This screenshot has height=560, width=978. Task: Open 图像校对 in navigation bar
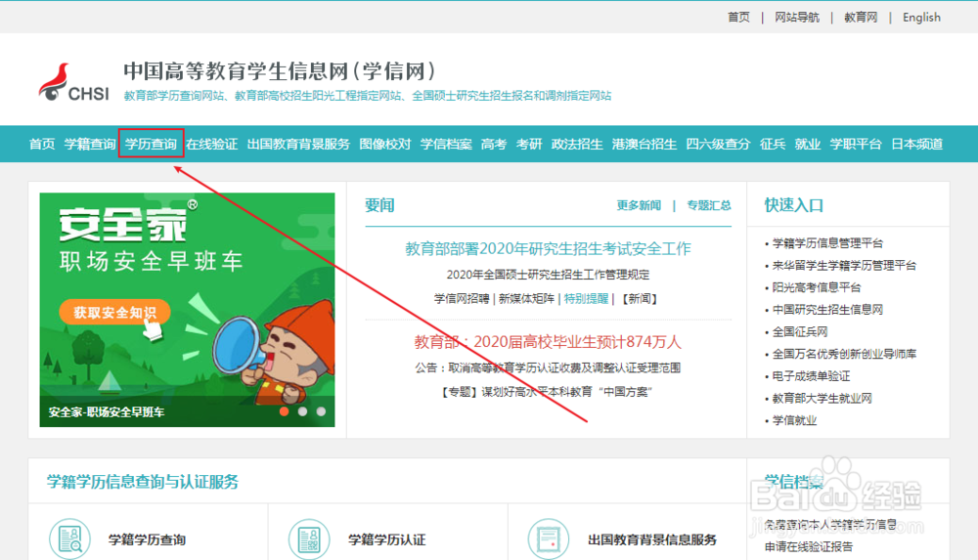pyautogui.click(x=384, y=144)
